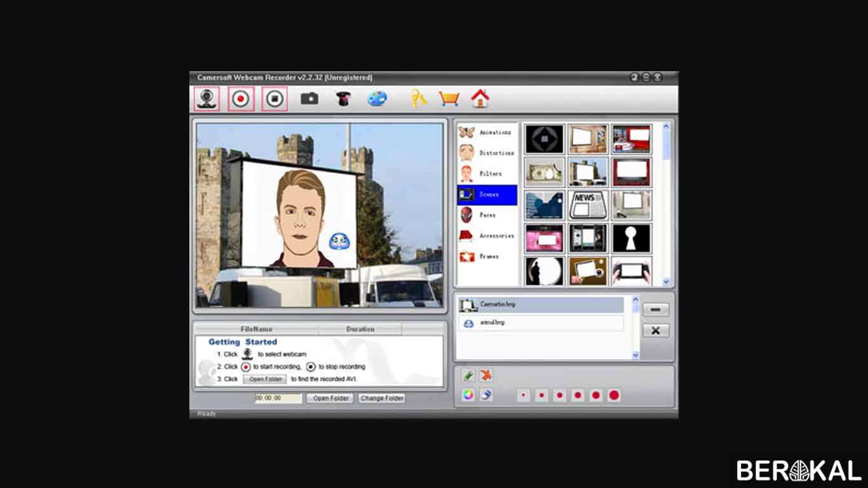Click the Change Folder button

pos(382,398)
